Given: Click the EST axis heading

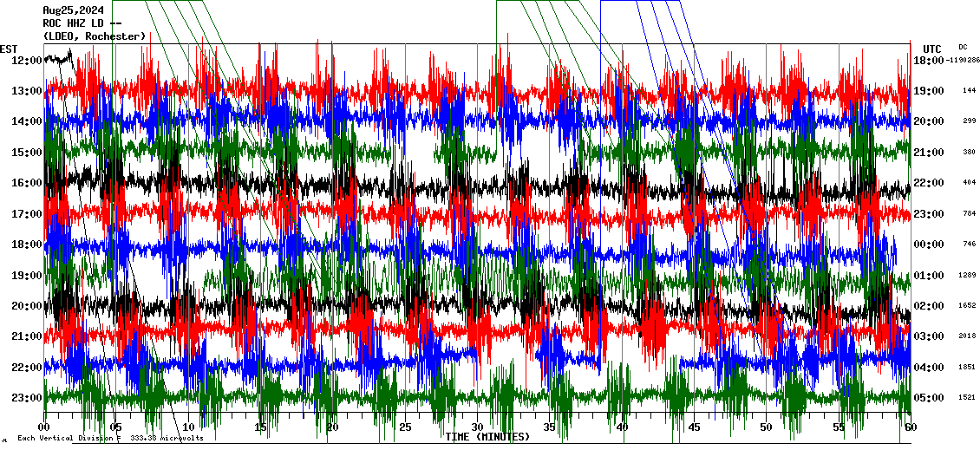Looking at the screenshot, I should coord(9,48).
